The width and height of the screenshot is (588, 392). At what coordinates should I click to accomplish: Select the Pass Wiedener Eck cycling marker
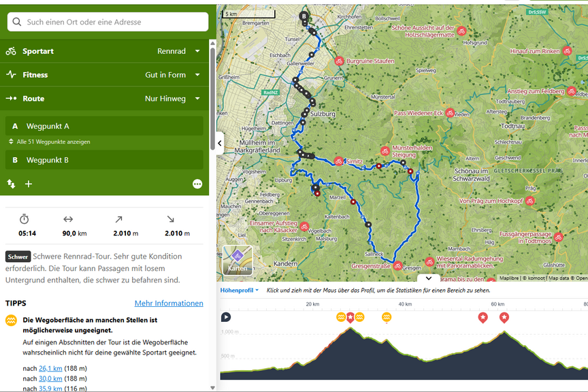(450, 113)
